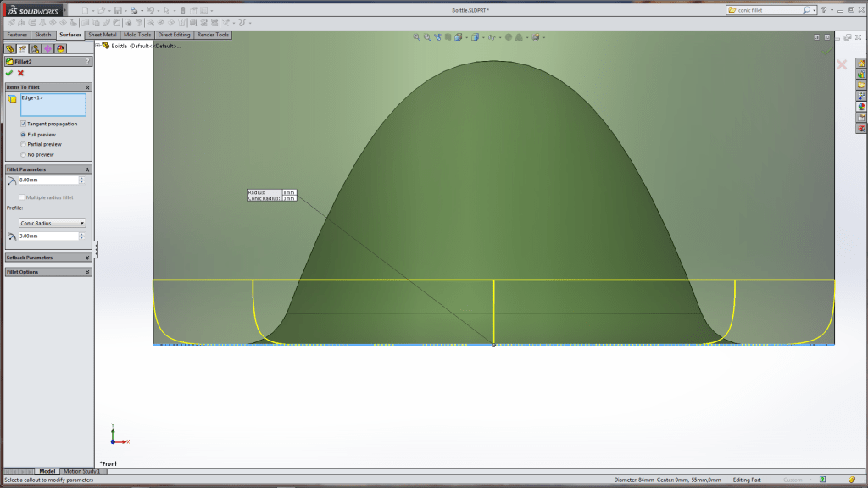Enable the Tangent propagation checkbox
The image size is (868, 488).
(x=23, y=125)
